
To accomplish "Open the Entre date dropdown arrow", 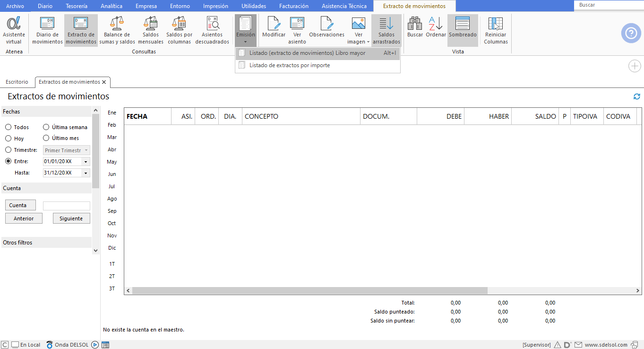I will pyautogui.click(x=86, y=162).
